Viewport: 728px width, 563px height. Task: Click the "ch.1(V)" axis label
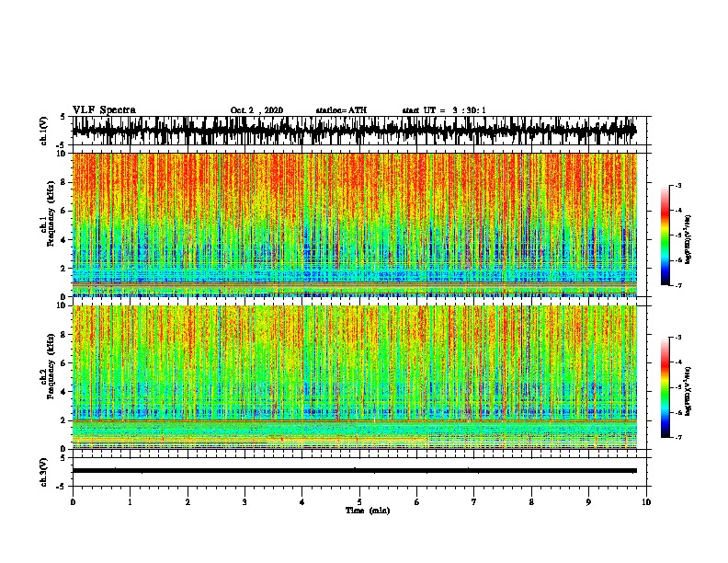pyautogui.click(x=43, y=130)
